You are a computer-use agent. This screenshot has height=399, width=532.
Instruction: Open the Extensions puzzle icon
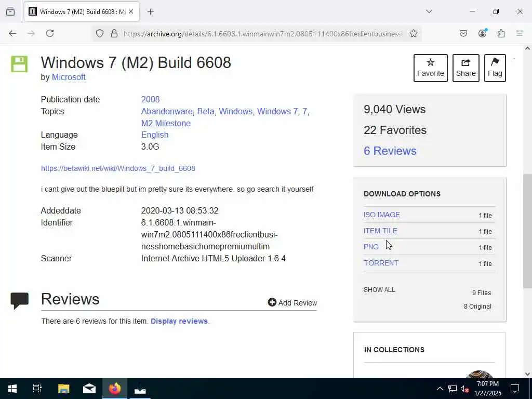point(501,33)
